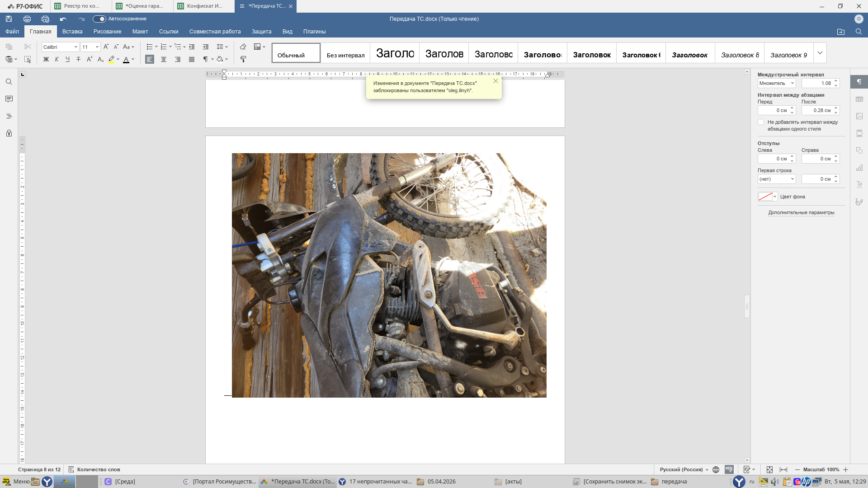Viewport: 868px width, 488px height.
Task: Apply the Без интервала style
Action: [345, 53]
